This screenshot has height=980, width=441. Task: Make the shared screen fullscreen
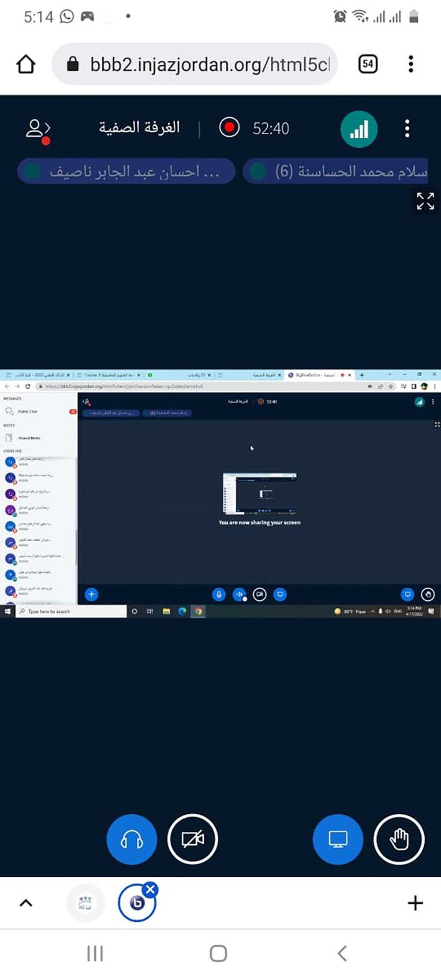pyautogui.click(x=425, y=201)
